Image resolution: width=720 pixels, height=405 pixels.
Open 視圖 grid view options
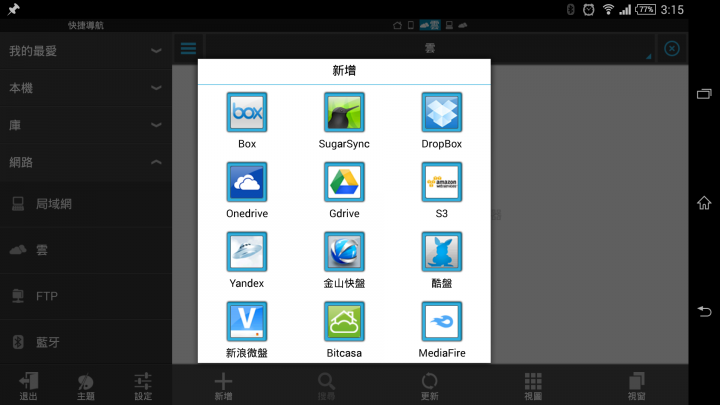point(533,386)
